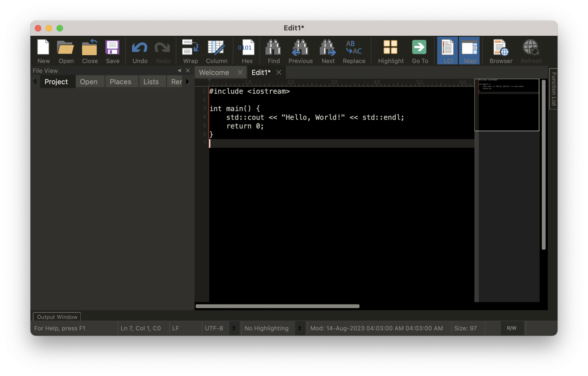Open the Output Window
The width and height of the screenshot is (588, 376).
tap(57, 317)
